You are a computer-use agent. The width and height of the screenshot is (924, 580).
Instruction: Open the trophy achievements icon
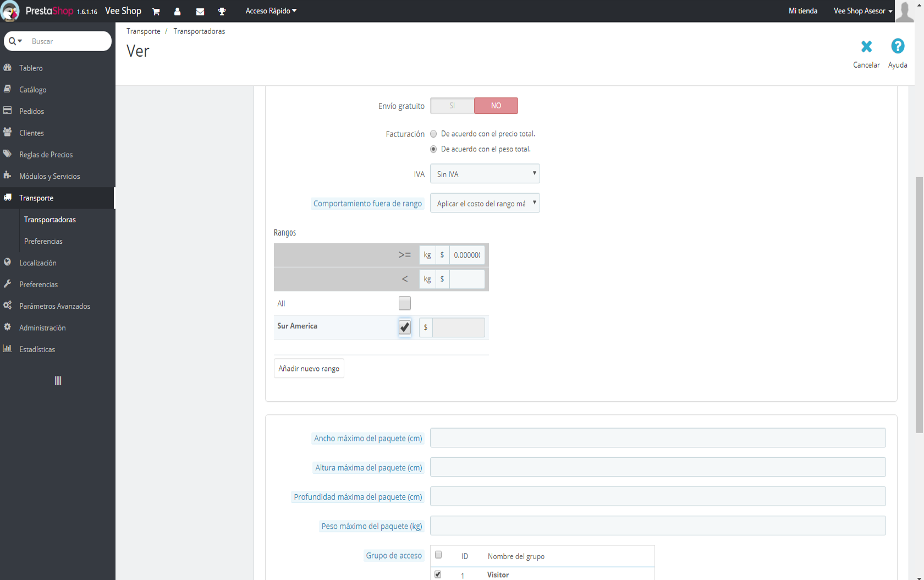[222, 11]
